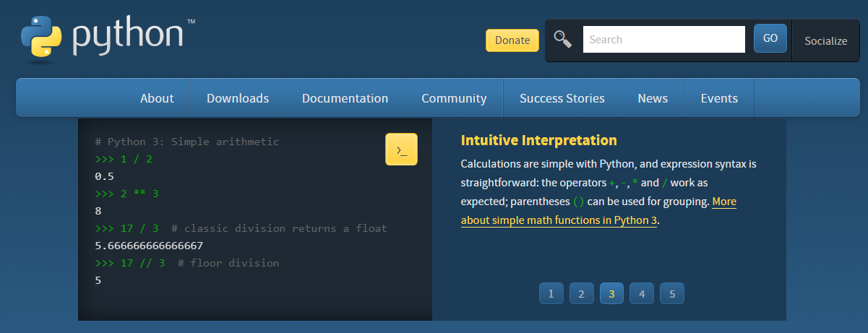
Task: Focus the Search input field
Action: pos(664,40)
